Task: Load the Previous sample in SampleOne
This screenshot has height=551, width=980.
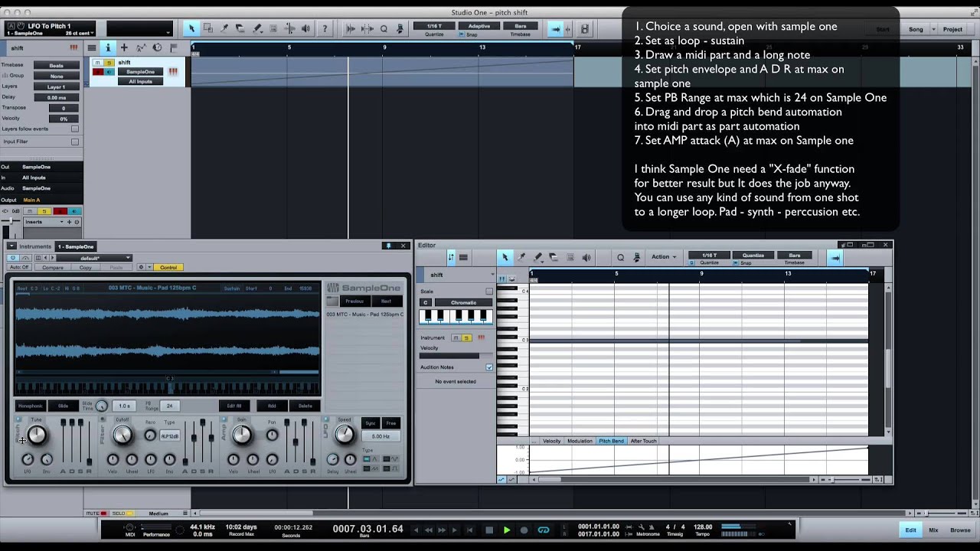Action: point(354,301)
